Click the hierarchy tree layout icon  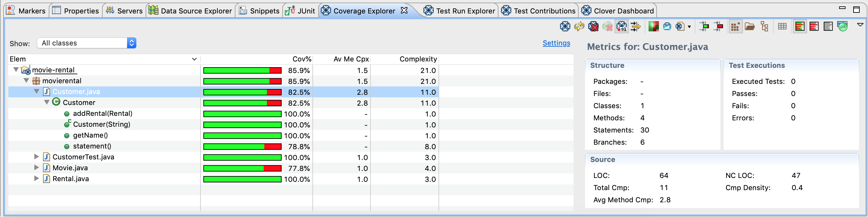click(764, 26)
